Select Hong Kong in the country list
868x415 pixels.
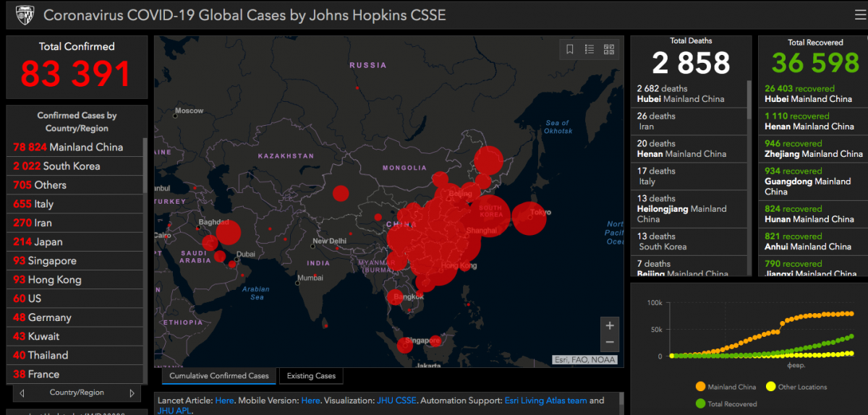75,279
